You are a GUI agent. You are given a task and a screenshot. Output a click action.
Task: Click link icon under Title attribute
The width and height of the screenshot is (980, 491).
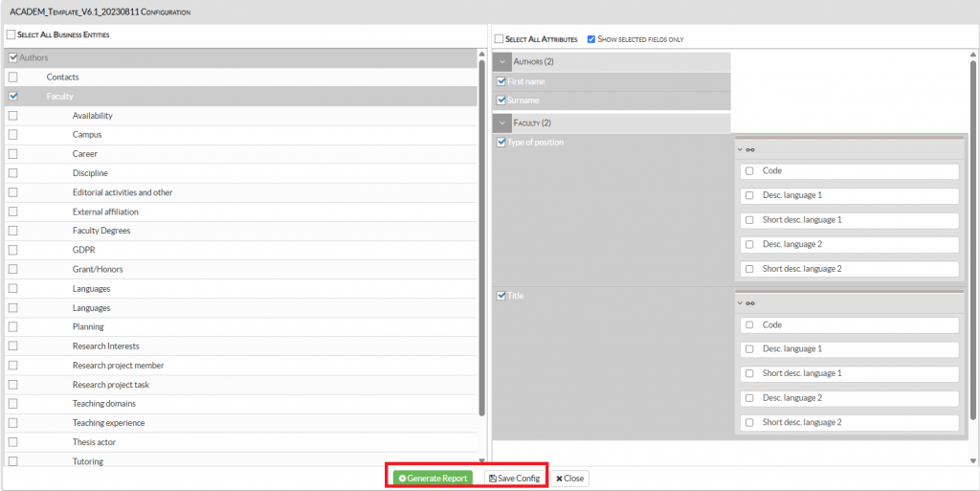750,303
